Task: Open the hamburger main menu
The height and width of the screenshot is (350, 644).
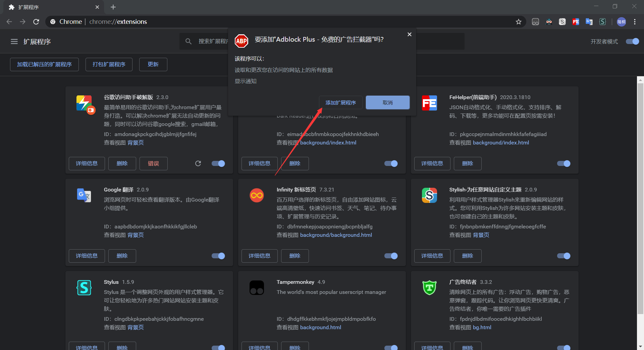Action: click(14, 42)
